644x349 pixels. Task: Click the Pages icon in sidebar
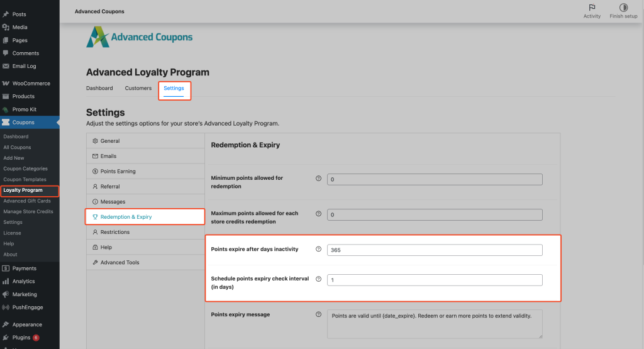tap(6, 40)
